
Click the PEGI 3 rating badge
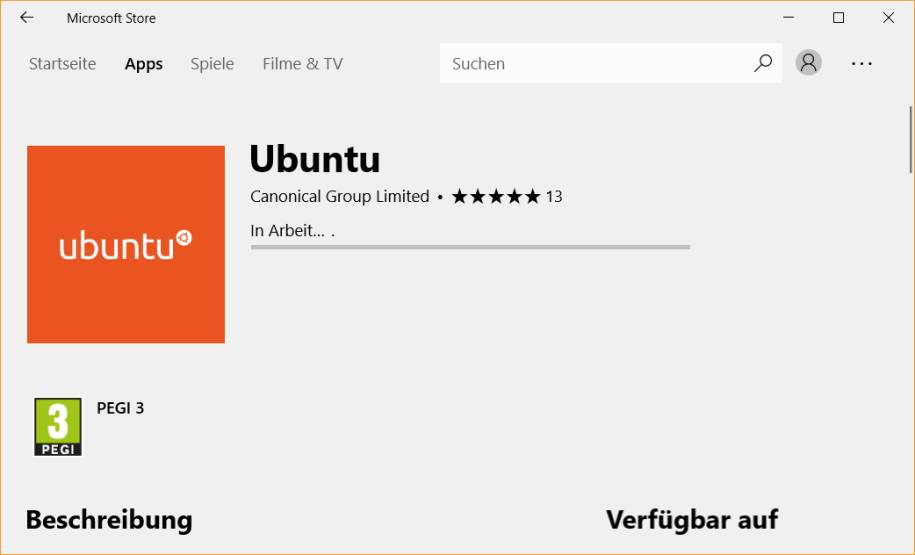point(58,427)
